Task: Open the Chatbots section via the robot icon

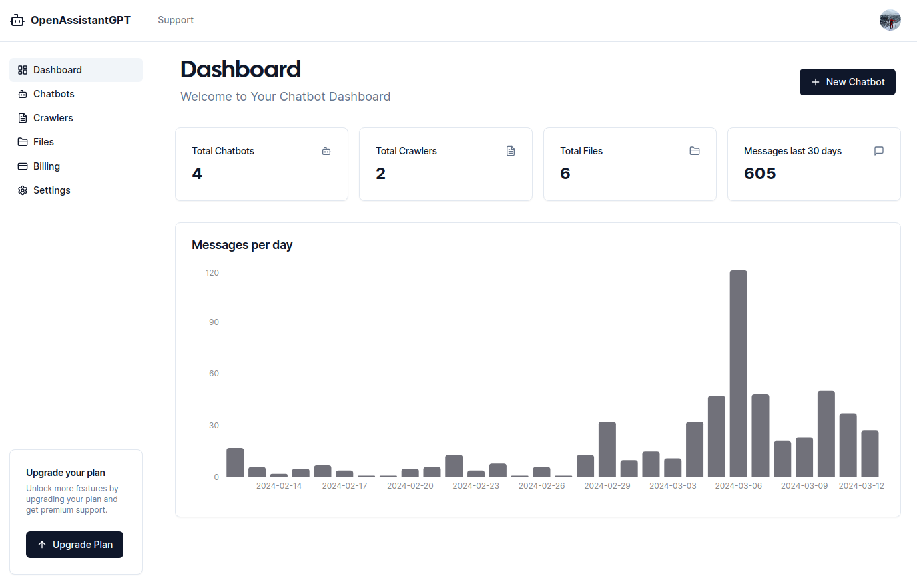Action: (22, 93)
